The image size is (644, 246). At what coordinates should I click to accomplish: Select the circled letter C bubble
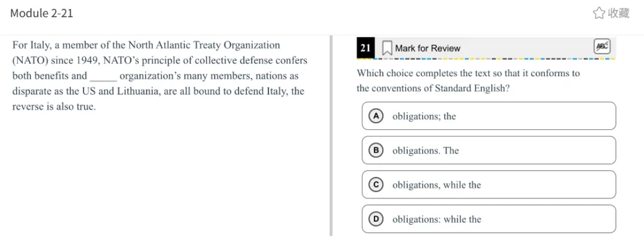[376, 185]
